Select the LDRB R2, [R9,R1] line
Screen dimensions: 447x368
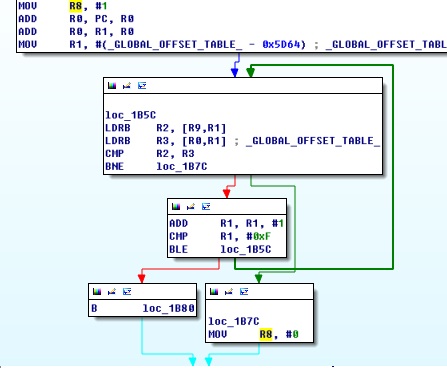[166, 128]
